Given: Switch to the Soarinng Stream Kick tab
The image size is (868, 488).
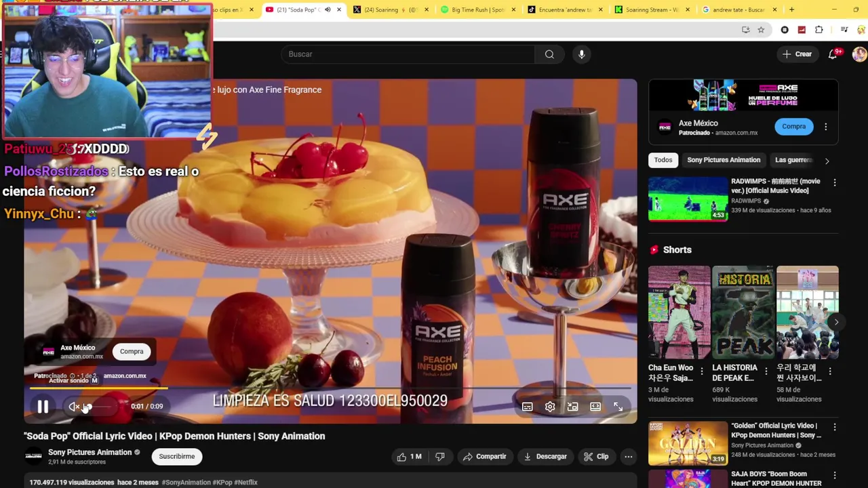Looking at the screenshot, I should tap(652, 10).
